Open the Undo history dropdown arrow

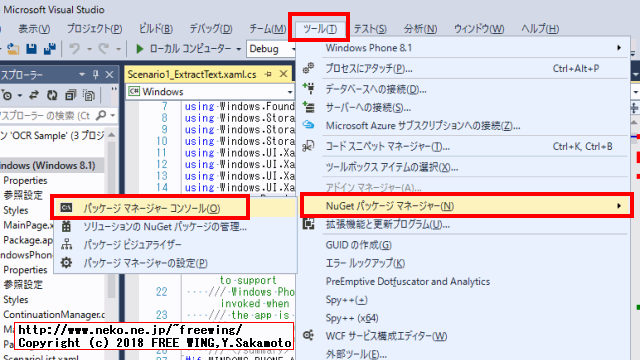89,49
